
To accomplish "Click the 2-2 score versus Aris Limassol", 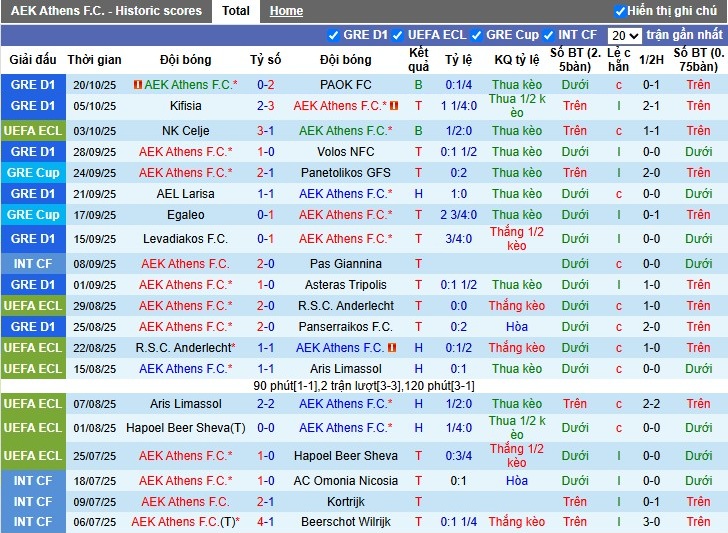I will pyautogui.click(x=266, y=404).
